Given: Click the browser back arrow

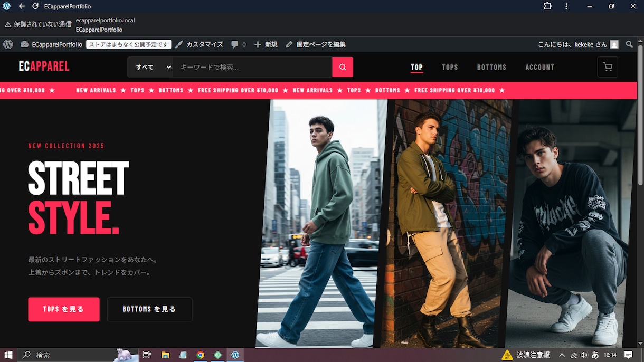Looking at the screenshot, I should (x=22, y=6).
